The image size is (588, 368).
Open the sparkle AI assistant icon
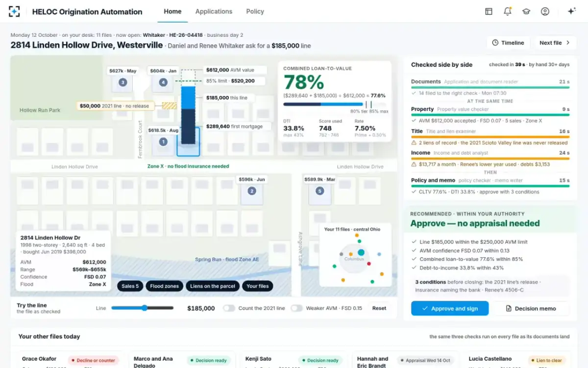pyautogui.click(x=571, y=11)
